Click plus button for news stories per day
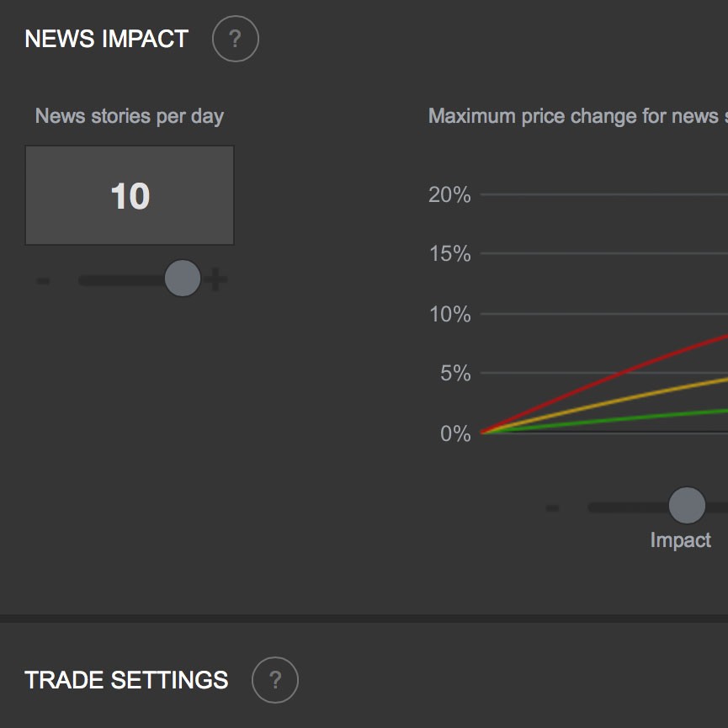 (216, 280)
